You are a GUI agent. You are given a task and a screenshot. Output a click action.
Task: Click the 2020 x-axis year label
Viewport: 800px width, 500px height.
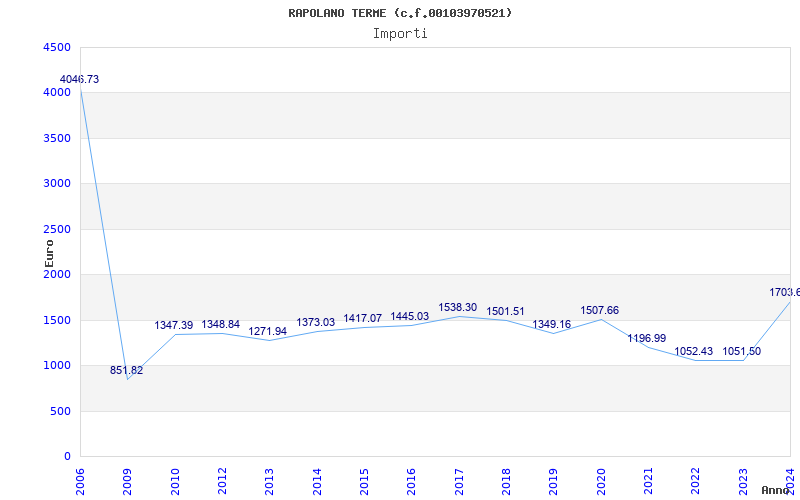[x=601, y=481]
